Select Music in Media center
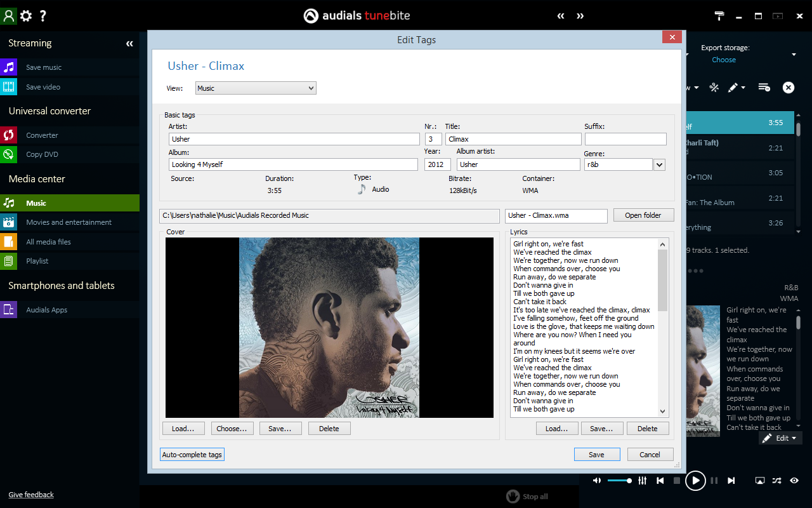This screenshot has height=508, width=812. (x=70, y=203)
